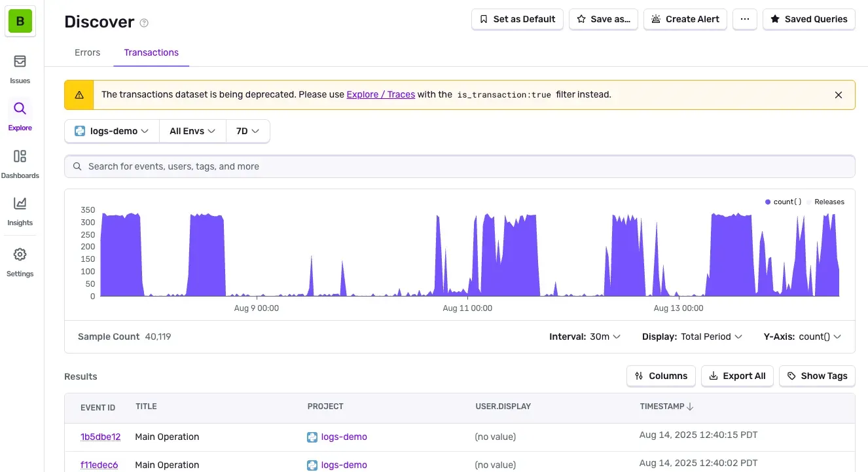This screenshot has height=472, width=868.
Task: Open the organization avatar B menu
Action: [20, 22]
